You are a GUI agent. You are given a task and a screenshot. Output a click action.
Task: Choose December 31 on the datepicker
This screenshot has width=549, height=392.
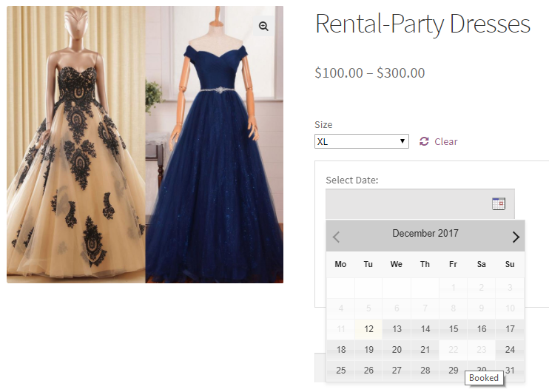510,371
